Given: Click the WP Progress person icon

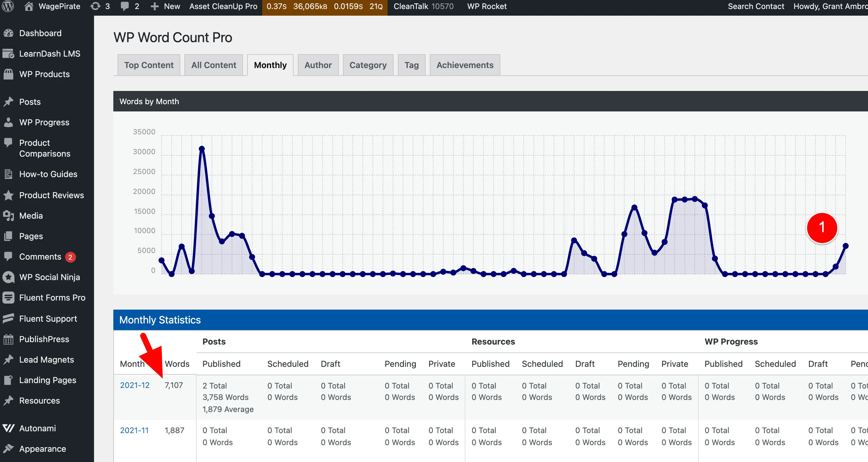Looking at the screenshot, I should (8, 122).
